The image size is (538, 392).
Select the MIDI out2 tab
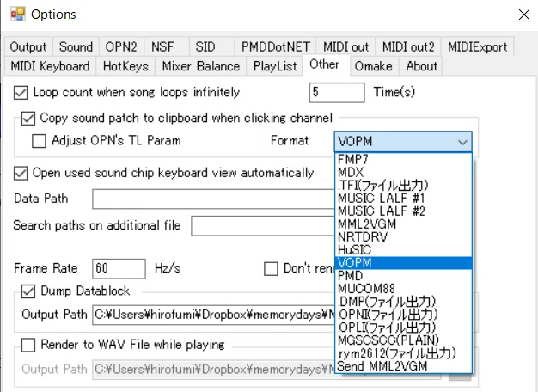coord(408,46)
